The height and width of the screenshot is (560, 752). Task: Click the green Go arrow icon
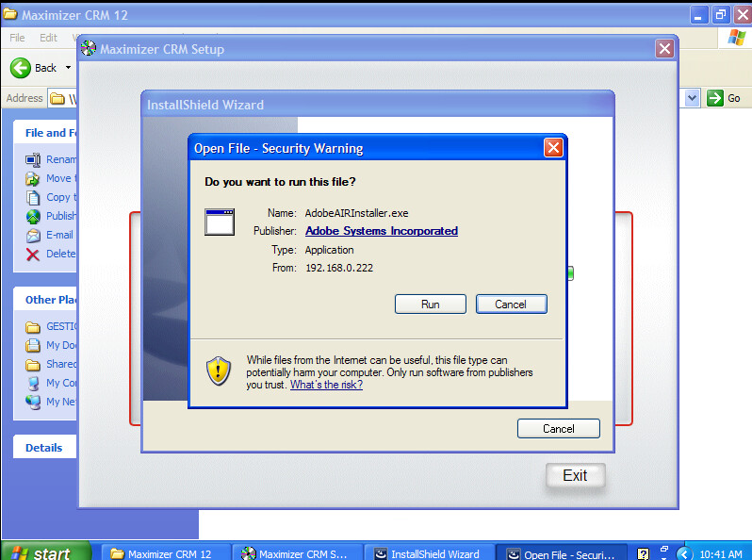[715, 98]
